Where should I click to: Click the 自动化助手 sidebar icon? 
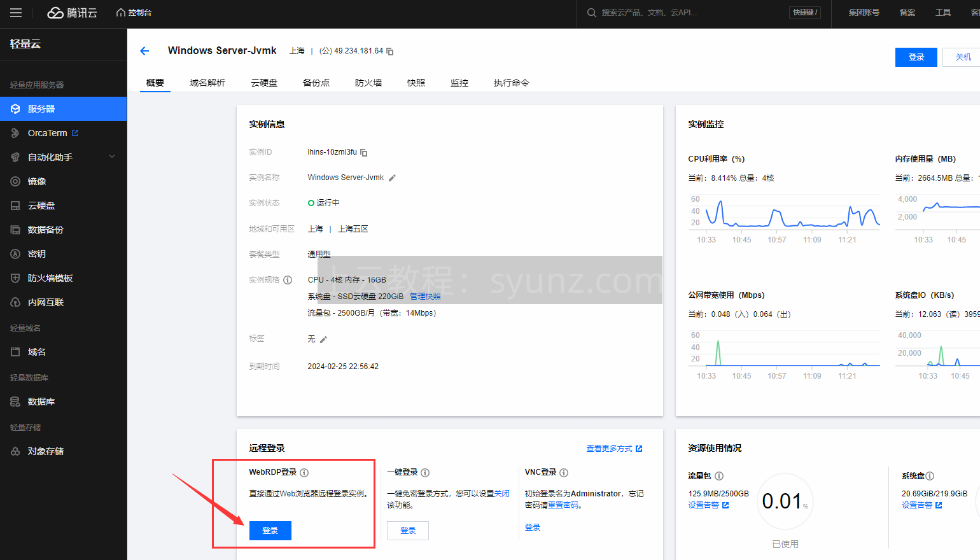tap(15, 157)
